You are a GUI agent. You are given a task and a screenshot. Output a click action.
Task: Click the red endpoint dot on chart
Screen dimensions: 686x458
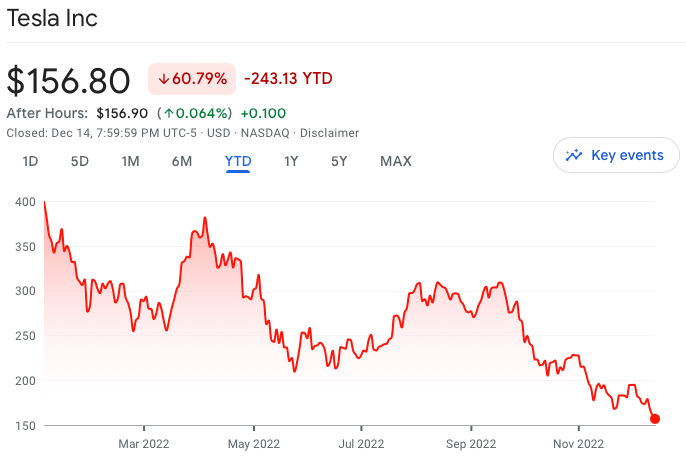tap(655, 419)
